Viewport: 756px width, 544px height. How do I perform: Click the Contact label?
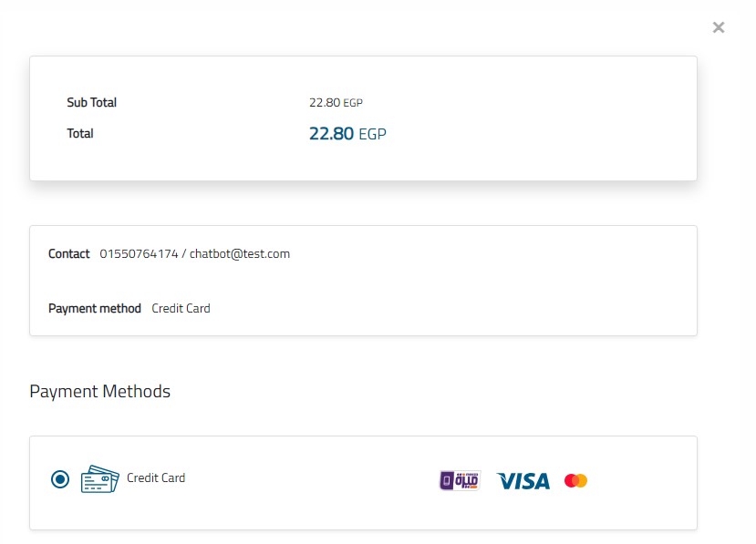(x=69, y=253)
